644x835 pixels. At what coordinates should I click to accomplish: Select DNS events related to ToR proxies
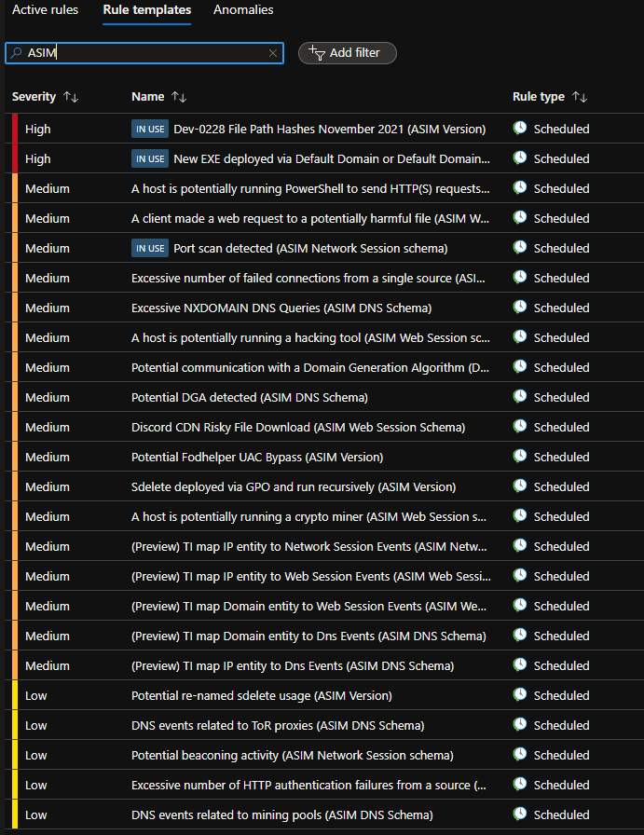278,725
